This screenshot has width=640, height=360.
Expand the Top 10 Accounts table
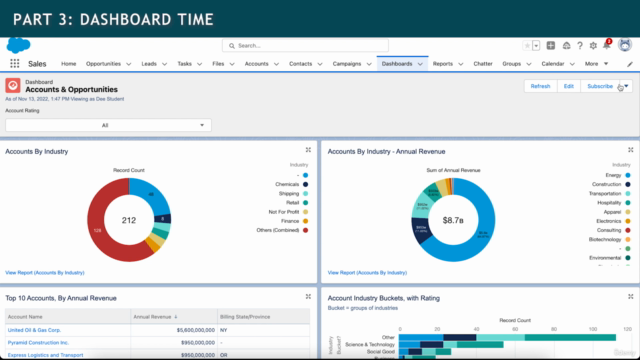click(x=308, y=297)
